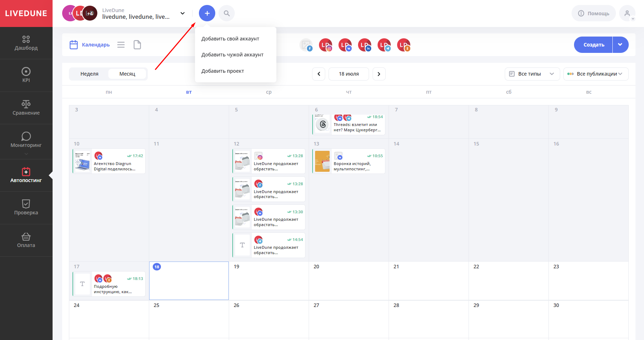Open the Threads post on day 6
Viewport: 644px width, 340px height.
click(x=349, y=125)
